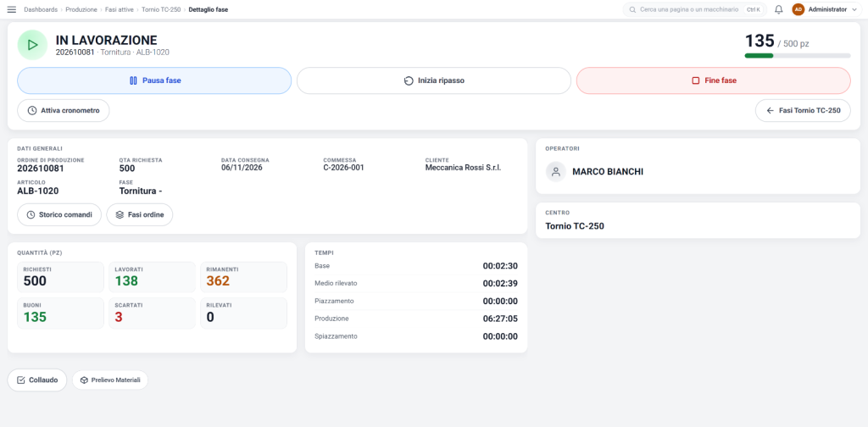Open Prelievo Materiali
Screen dimensions: 868x427
click(x=110, y=380)
